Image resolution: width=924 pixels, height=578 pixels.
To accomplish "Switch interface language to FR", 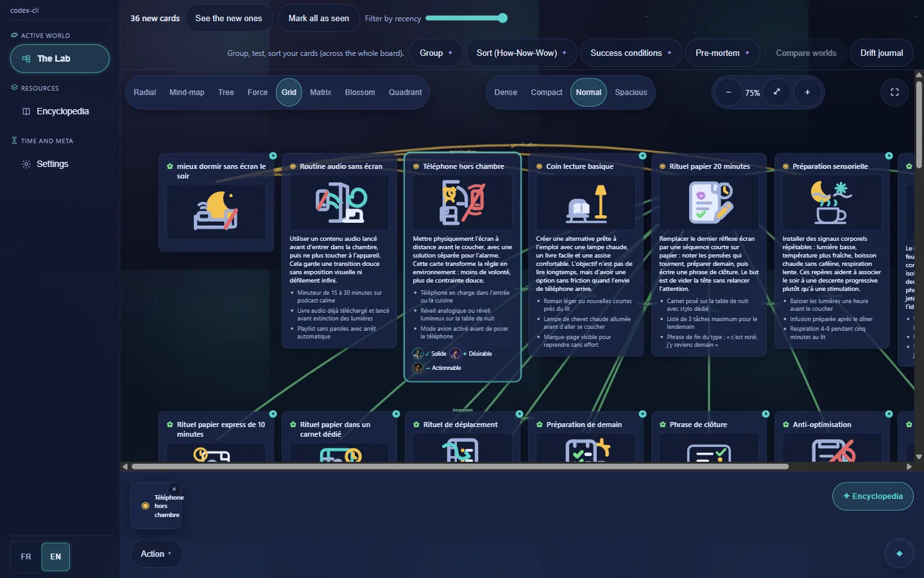I will pos(26,557).
